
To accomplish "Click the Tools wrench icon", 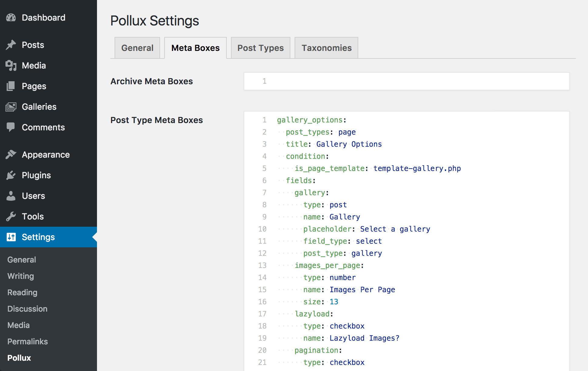I will pyautogui.click(x=11, y=216).
